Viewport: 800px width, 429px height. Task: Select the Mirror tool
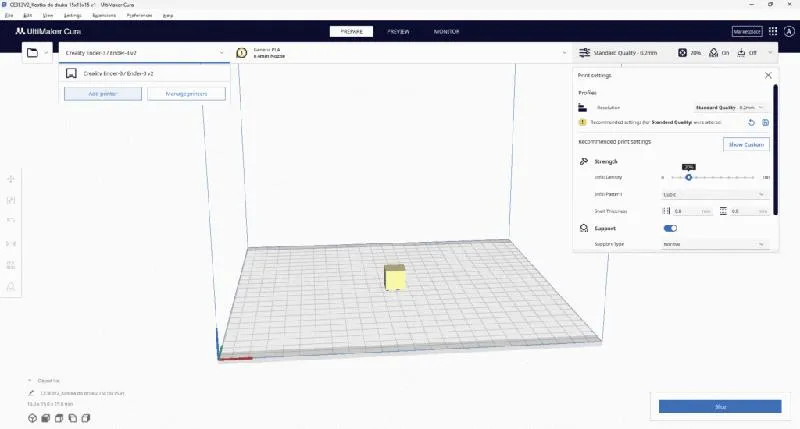coord(11,244)
